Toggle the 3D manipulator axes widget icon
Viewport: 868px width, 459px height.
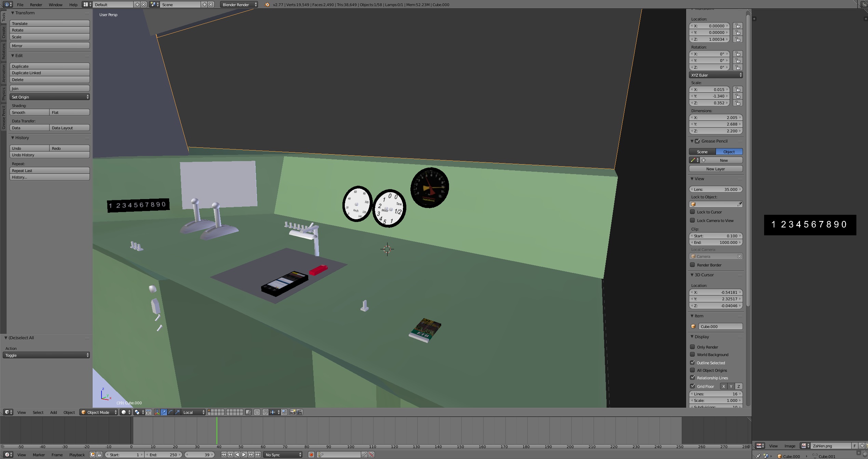[x=157, y=412]
